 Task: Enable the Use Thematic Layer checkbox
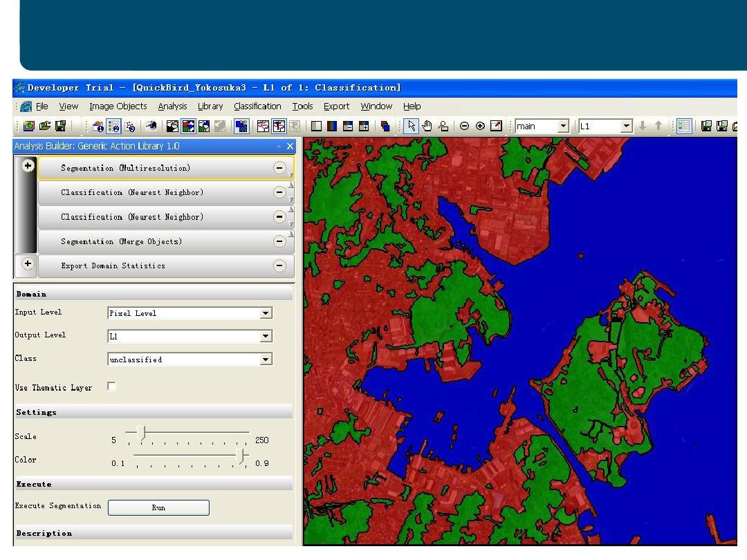point(111,386)
